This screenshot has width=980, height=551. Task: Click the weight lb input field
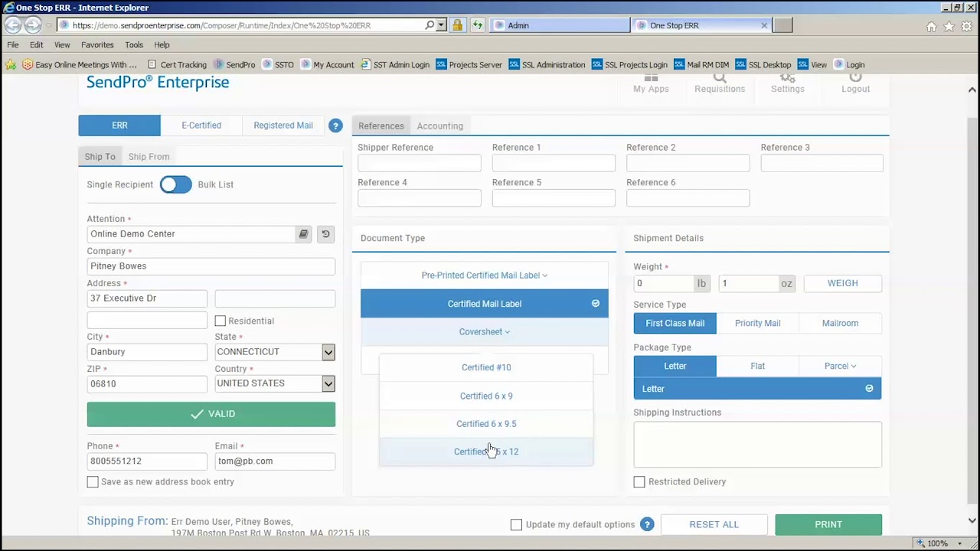[664, 283]
